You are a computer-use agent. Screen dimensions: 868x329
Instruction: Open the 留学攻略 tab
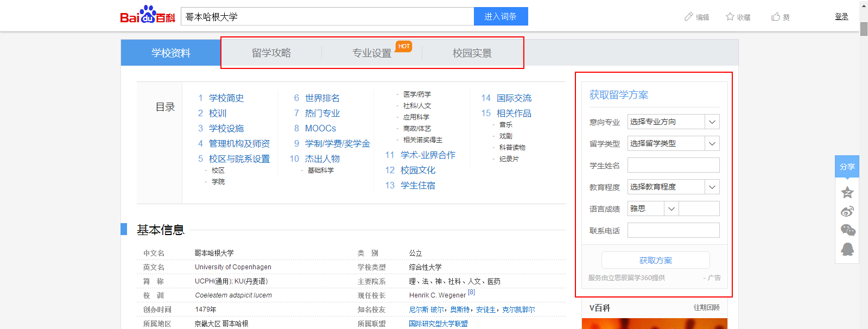pos(271,53)
